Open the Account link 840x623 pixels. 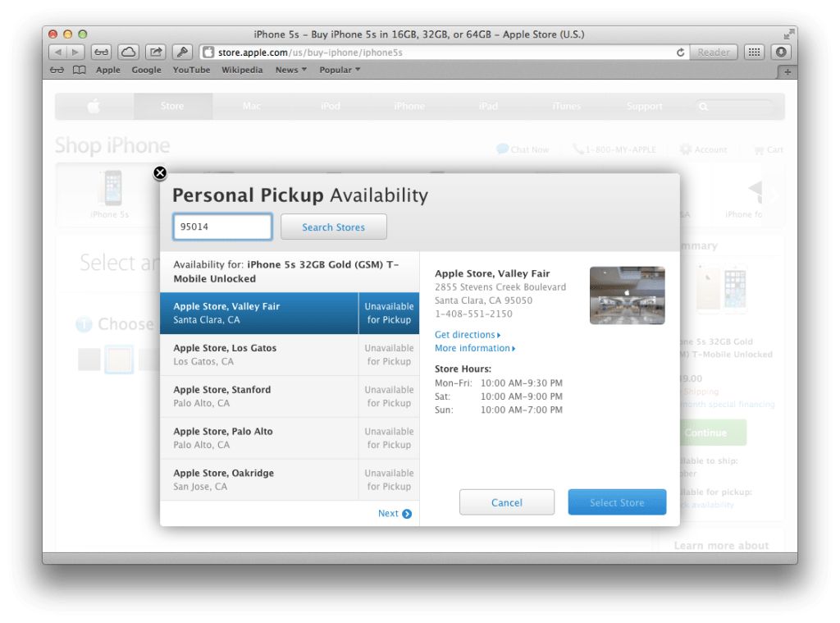(x=703, y=149)
